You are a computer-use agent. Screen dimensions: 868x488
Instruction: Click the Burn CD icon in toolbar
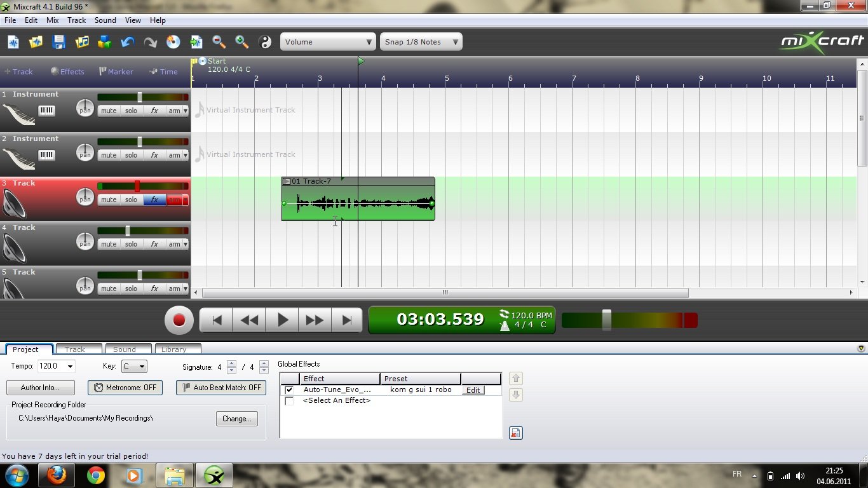173,42
